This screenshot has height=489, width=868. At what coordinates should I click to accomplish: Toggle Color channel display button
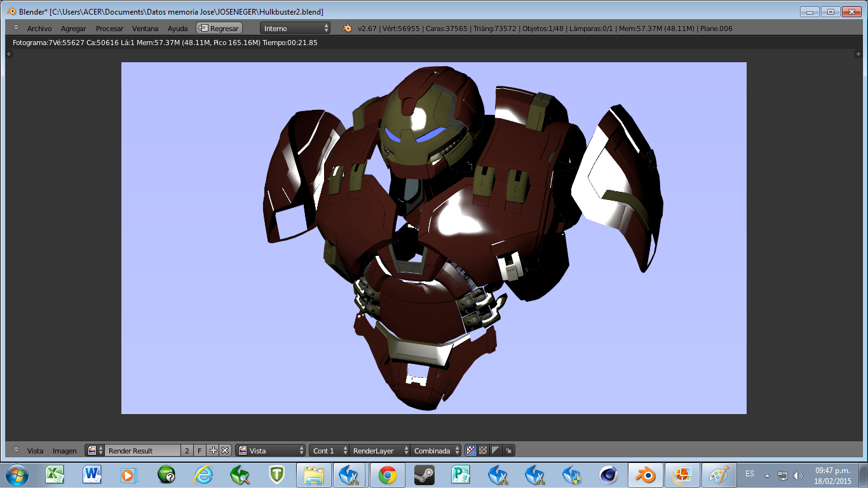[x=483, y=450]
